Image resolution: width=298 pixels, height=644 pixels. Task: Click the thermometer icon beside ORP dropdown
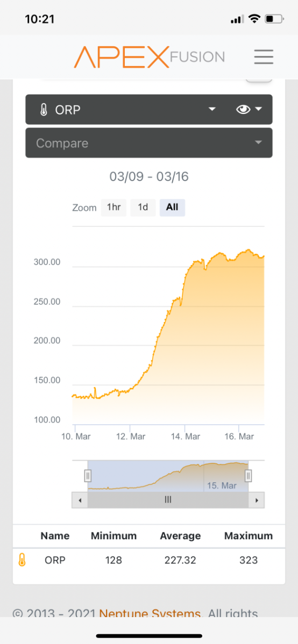44,110
